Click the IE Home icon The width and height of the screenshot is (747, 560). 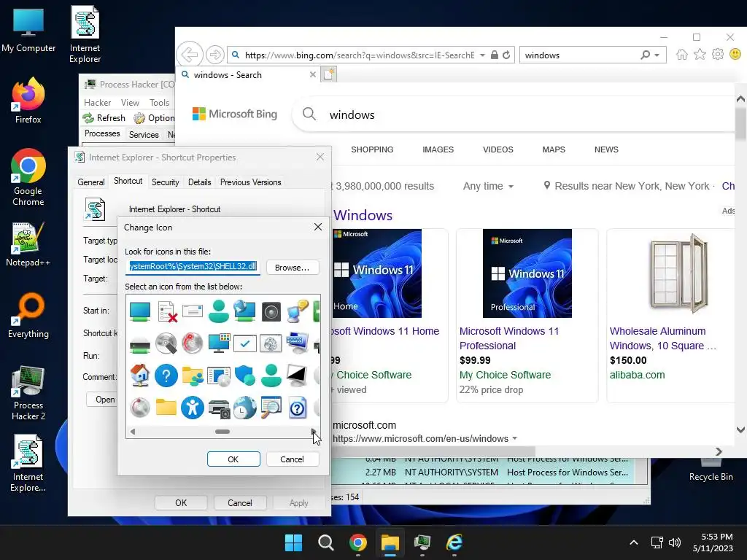coord(682,55)
